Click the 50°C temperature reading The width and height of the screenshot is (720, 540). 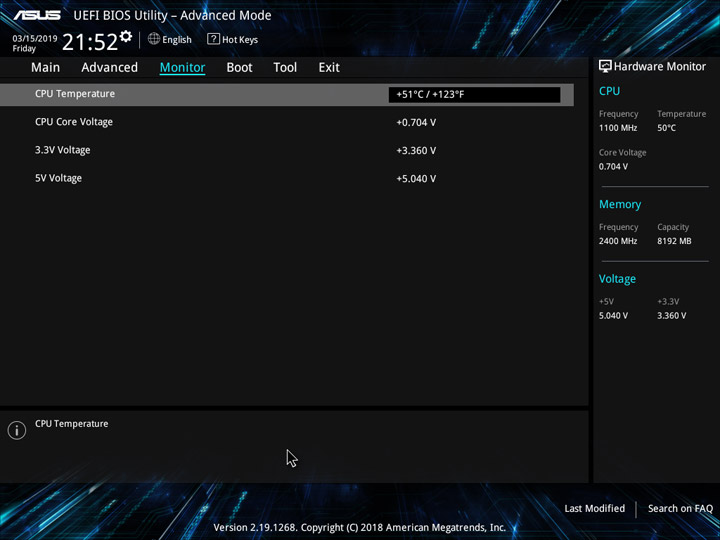tap(666, 128)
